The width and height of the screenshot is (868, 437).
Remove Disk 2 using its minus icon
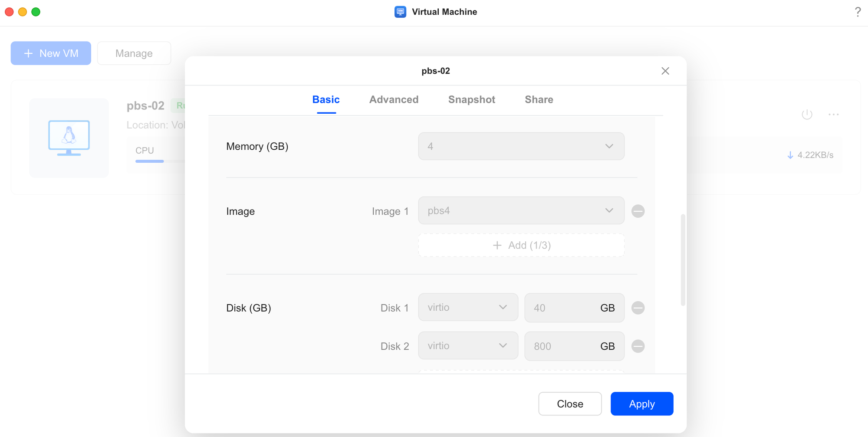point(638,346)
